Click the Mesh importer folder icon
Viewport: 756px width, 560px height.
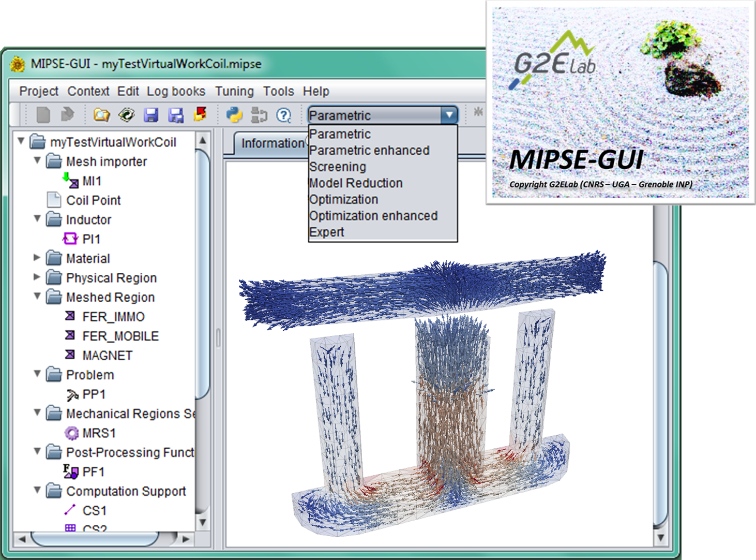[54, 161]
